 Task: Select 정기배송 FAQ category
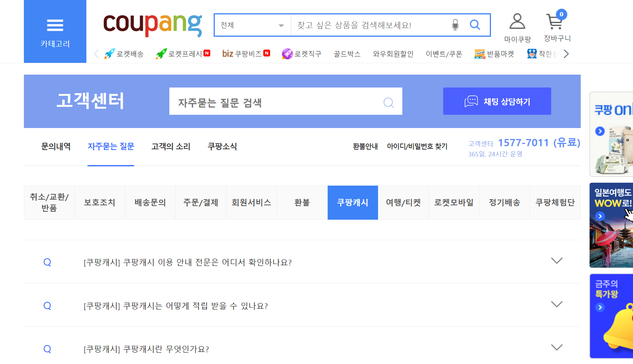point(505,203)
